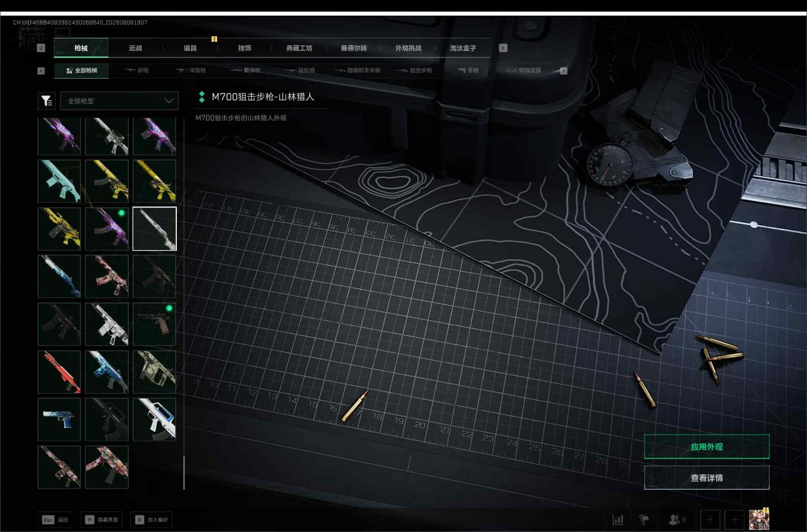Click the 加入偏好 button
Image resolution: width=807 pixels, height=532 pixels.
pyautogui.click(x=152, y=520)
